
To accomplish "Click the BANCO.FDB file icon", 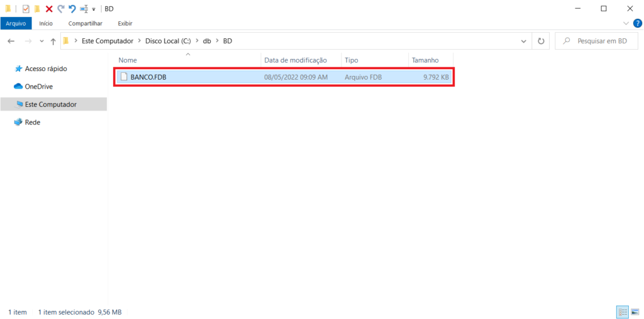I will tap(124, 77).
